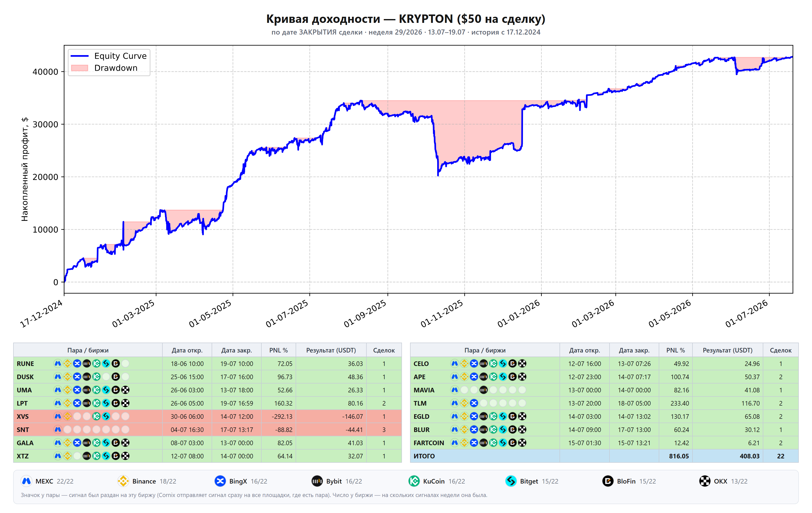Click the Binance logo in the exchange legend
The width and height of the screenshot is (812, 513).
pyautogui.click(x=123, y=481)
